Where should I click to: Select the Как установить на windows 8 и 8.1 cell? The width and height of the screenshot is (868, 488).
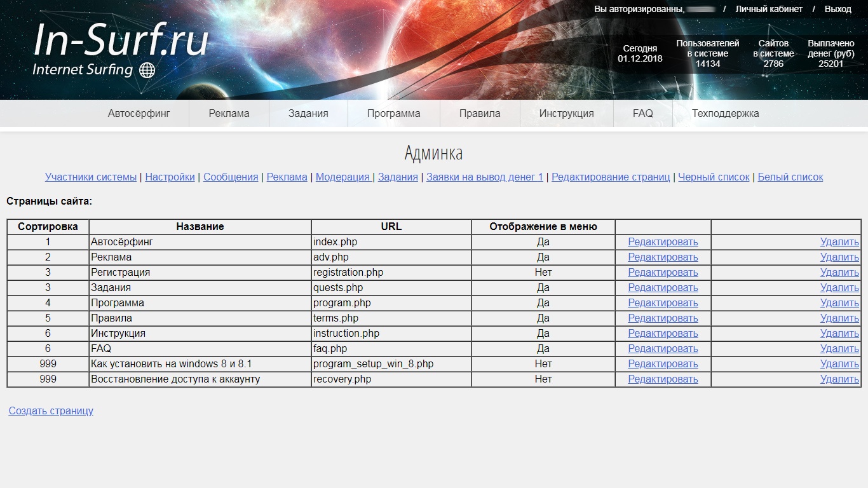click(200, 364)
